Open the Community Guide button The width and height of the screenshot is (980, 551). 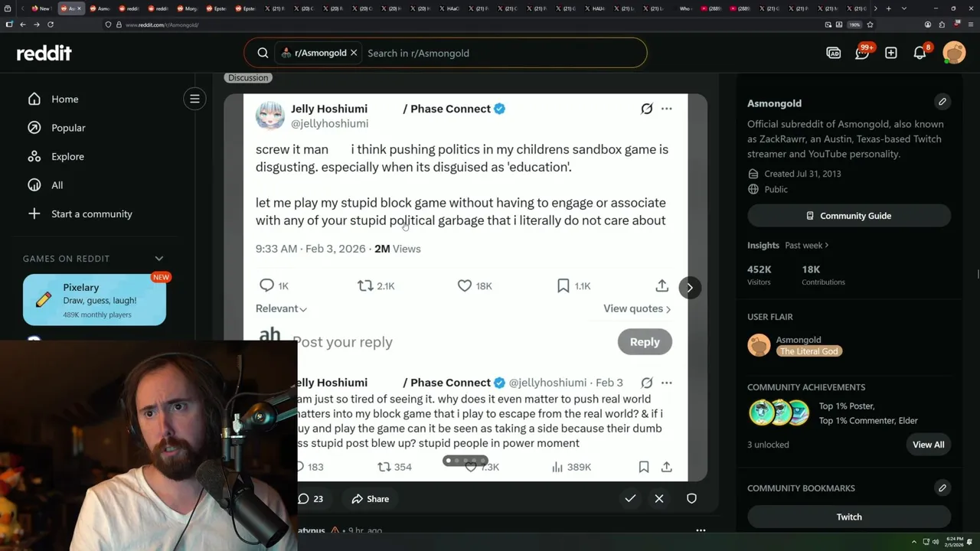[x=849, y=216]
